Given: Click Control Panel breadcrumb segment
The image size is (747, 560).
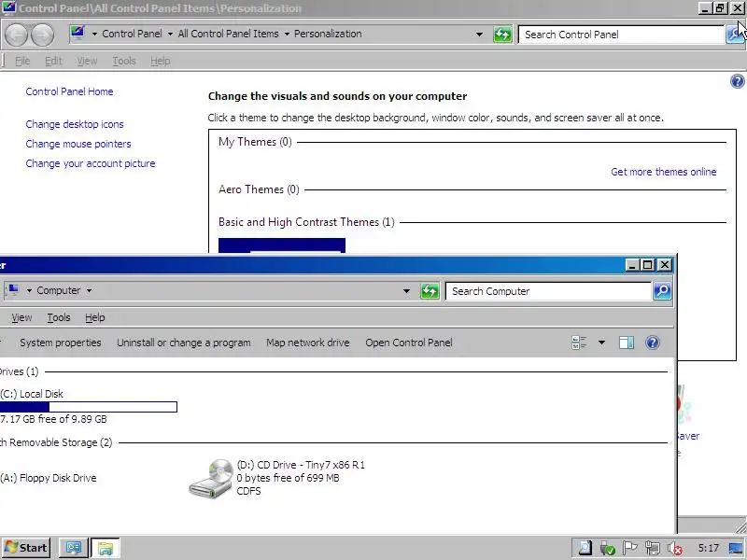Looking at the screenshot, I should click(x=132, y=34).
